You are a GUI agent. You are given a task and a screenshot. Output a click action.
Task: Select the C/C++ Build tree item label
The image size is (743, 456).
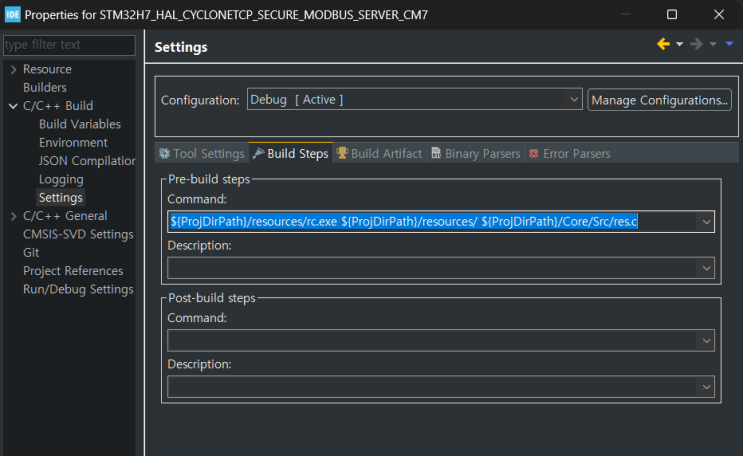[x=58, y=106]
